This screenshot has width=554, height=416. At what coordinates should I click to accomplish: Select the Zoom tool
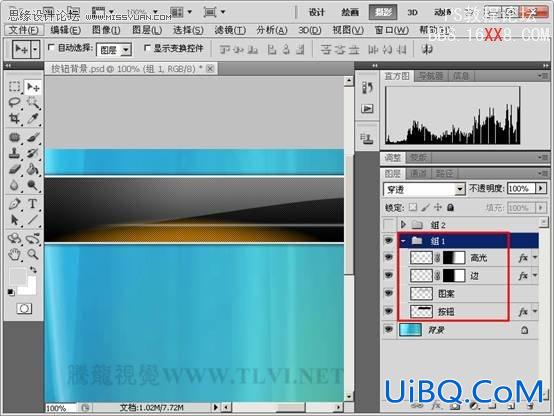(x=33, y=254)
